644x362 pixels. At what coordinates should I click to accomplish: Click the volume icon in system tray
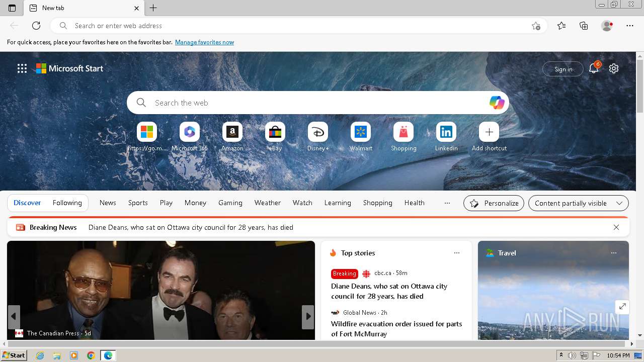pyautogui.click(x=572, y=355)
